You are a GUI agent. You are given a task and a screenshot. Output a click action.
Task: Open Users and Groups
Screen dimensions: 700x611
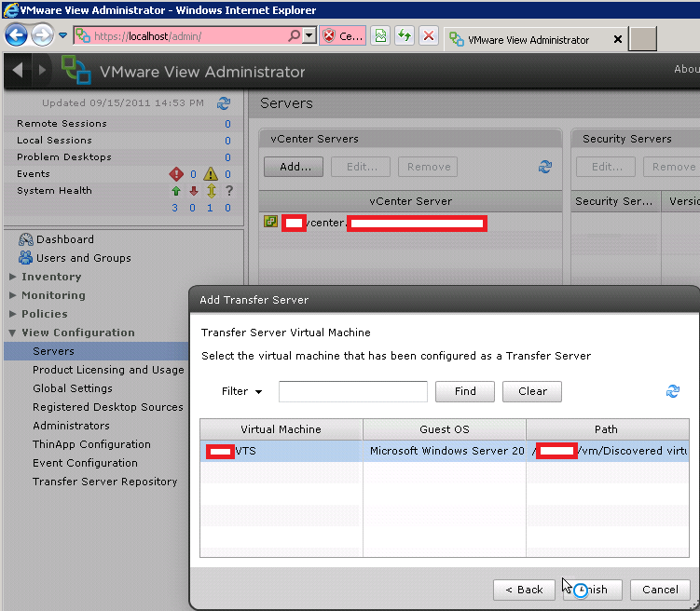pos(75,258)
